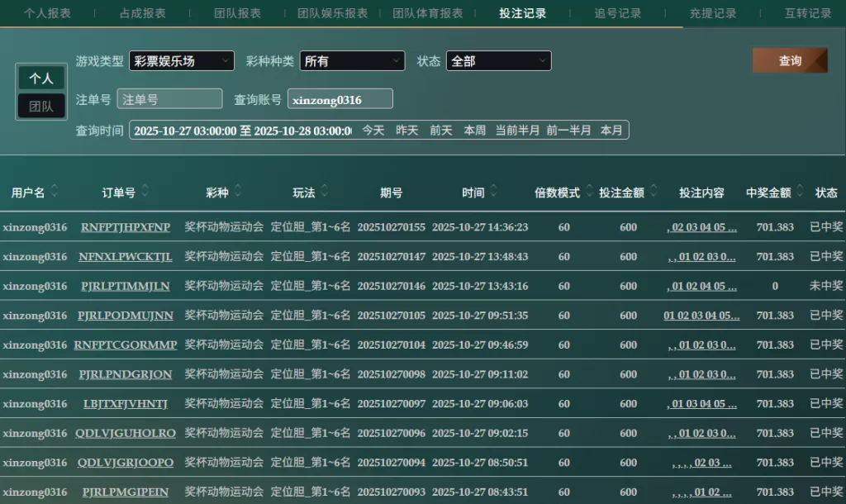This screenshot has width=846, height=504.
Task: Click the 中奖金额 column sort icon
Action: click(x=800, y=192)
